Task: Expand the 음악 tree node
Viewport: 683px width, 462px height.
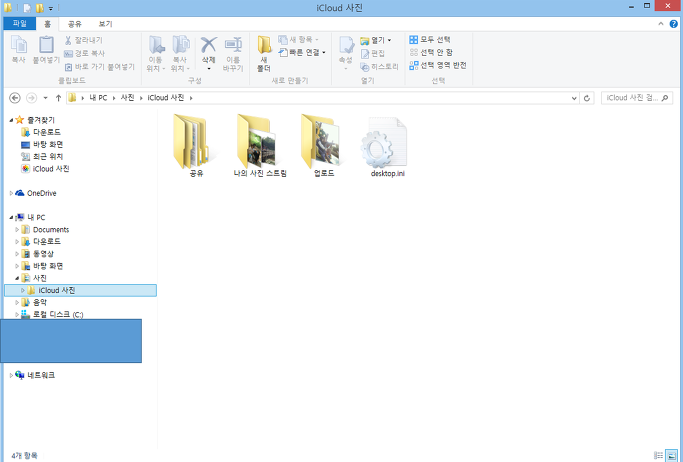Action: [17, 302]
